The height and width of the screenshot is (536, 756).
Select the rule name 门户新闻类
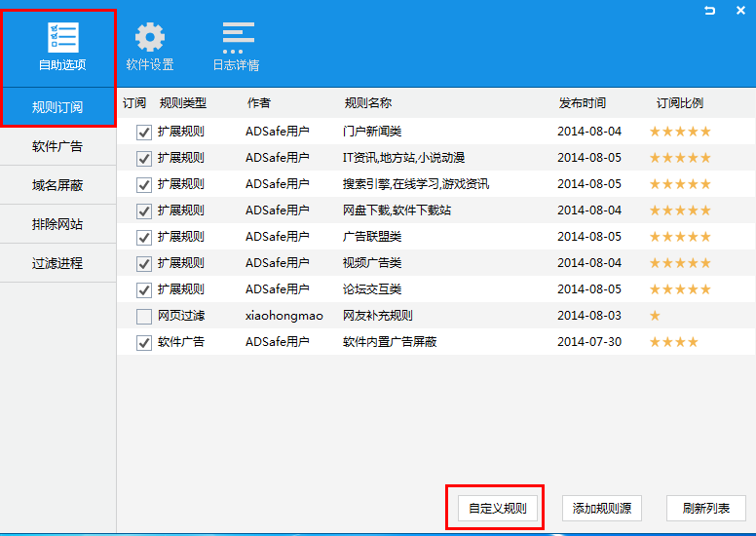coord(372,132)
